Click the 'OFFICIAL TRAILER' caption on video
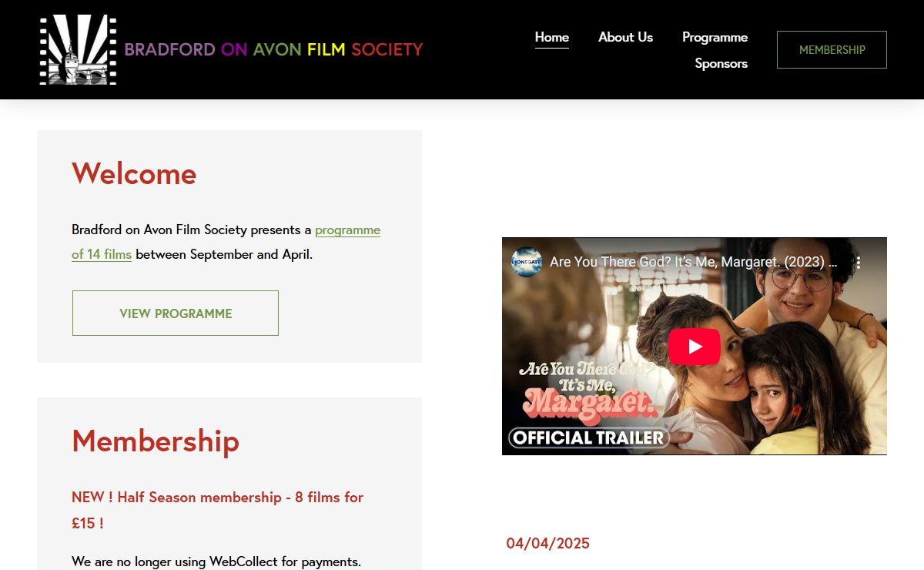924x570 pixels. [x=589, y=438]
